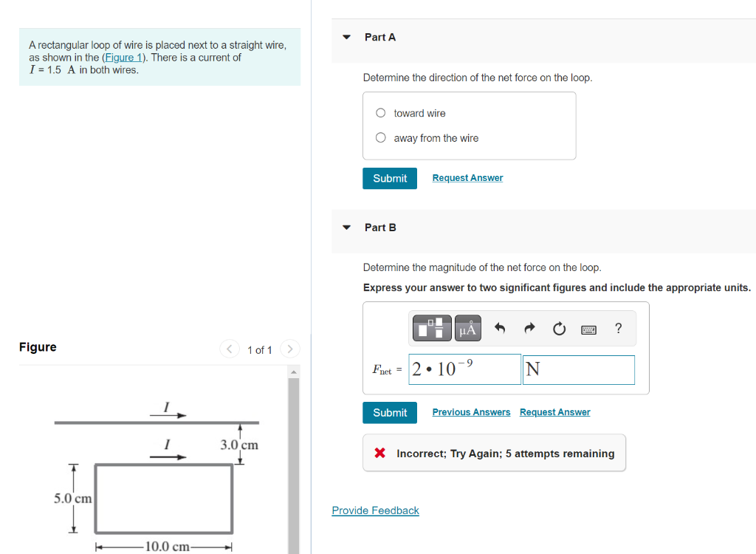
Task: Select the 'away from the wire' option
Action: (x=380, y=137)
